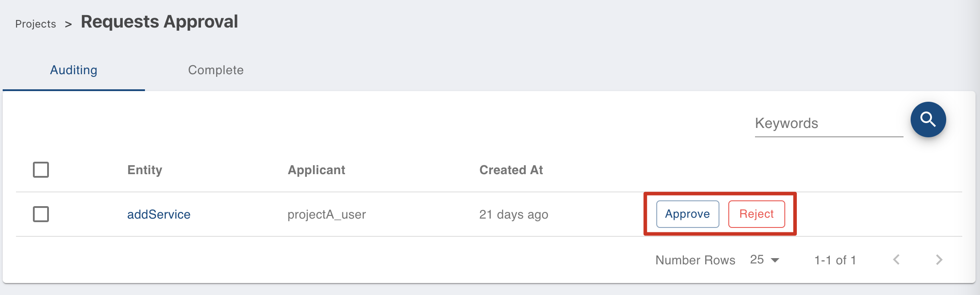980x295 pixels.
Task: Focus the Keywords search field
Action: coord(829,123)
